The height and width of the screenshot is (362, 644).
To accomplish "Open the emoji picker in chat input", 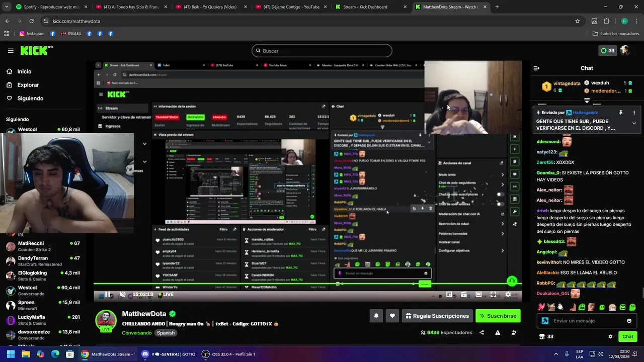I will click(x=629, y=321).
